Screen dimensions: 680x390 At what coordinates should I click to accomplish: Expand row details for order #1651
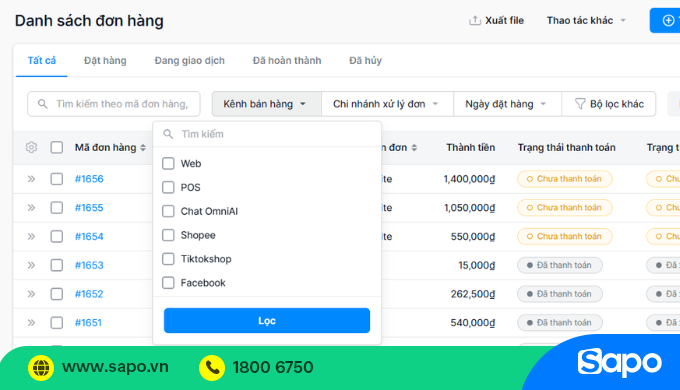point(31,323)
